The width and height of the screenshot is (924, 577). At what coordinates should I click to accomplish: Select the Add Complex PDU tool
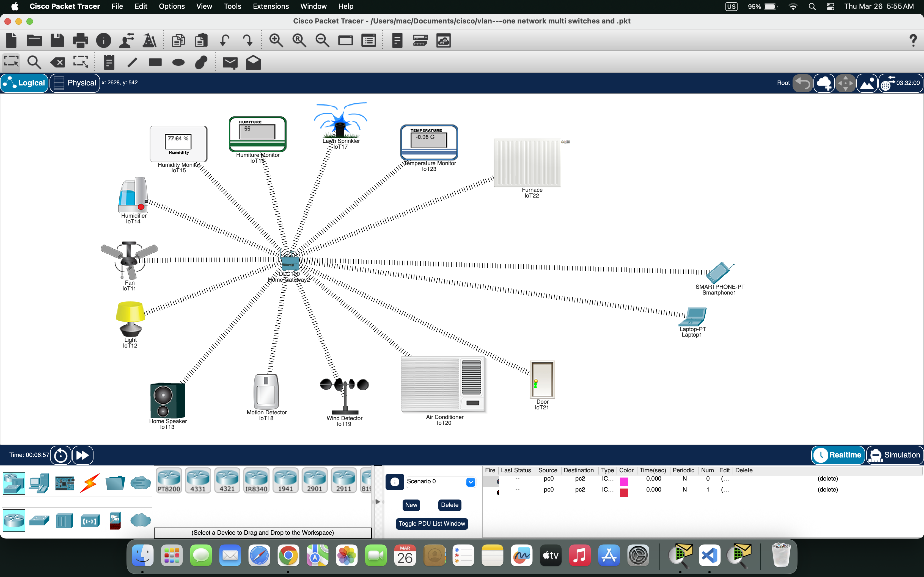253,62
